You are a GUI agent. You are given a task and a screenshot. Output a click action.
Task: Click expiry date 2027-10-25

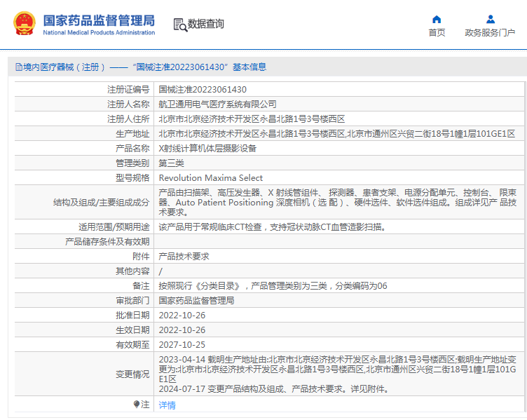coord(182,345)
